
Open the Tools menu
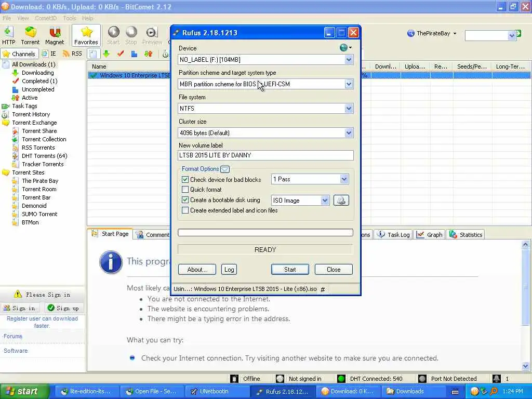point(70,18)
